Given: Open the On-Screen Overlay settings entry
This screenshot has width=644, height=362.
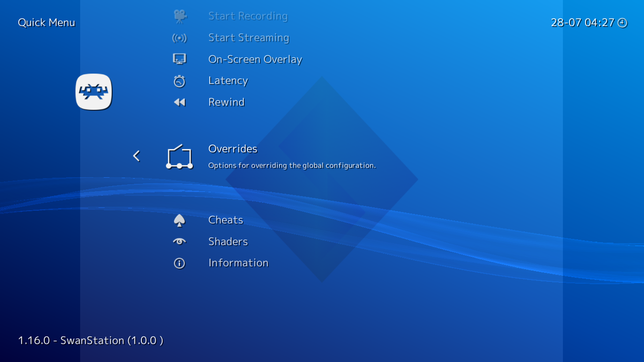Looking at the screenshot, I should pyautogui.click(x=255, y=59).
